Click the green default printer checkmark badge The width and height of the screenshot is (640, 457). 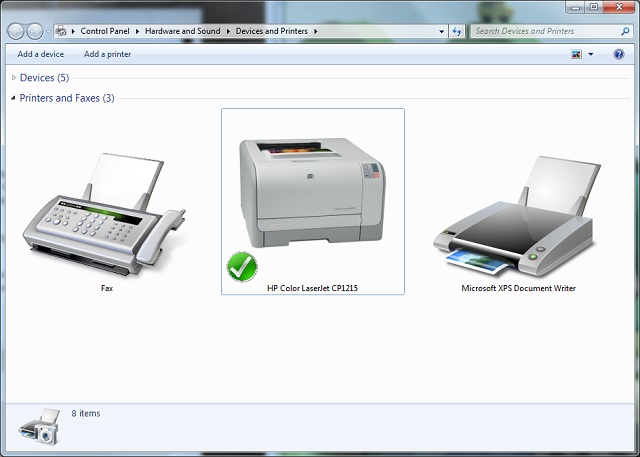click(242, 267)
